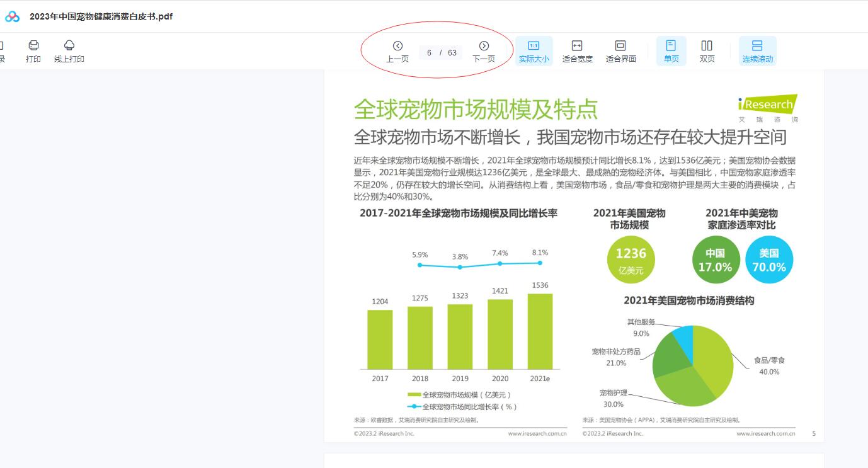Choose 适合宽度 fit width view

click(x=577, y=51)
